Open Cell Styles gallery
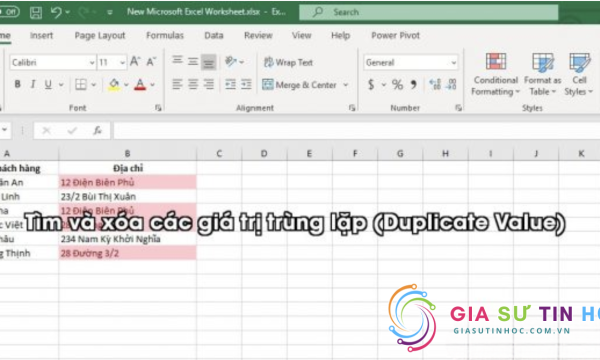 click(579, 74)
